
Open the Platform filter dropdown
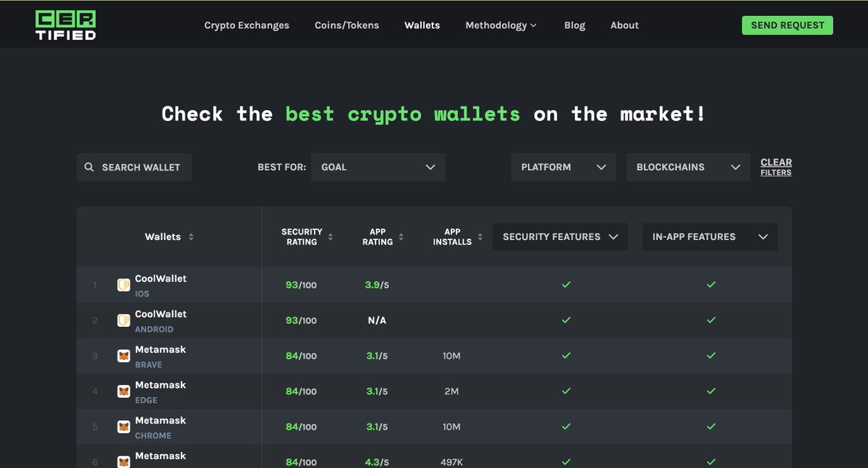click(563, 167)
